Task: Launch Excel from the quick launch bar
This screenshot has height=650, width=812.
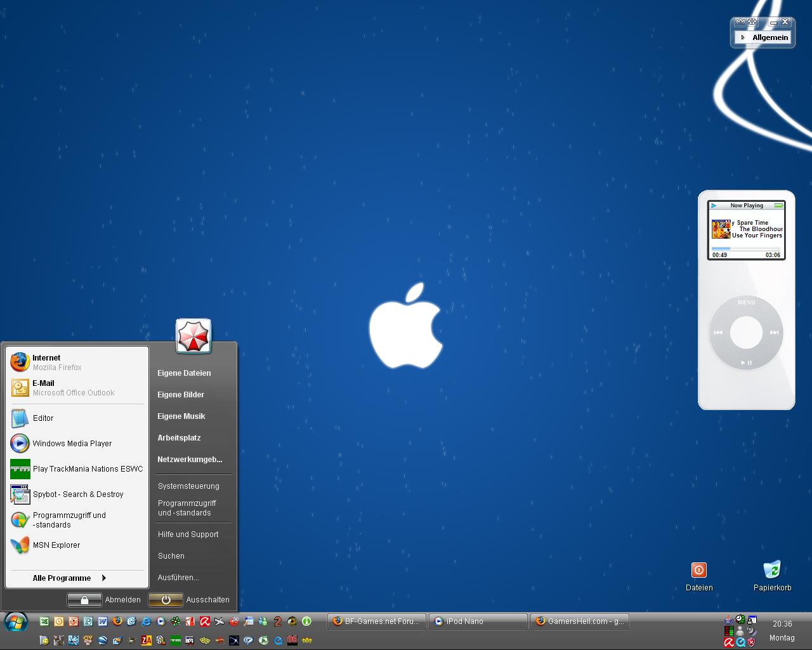Action: point(44,621)
